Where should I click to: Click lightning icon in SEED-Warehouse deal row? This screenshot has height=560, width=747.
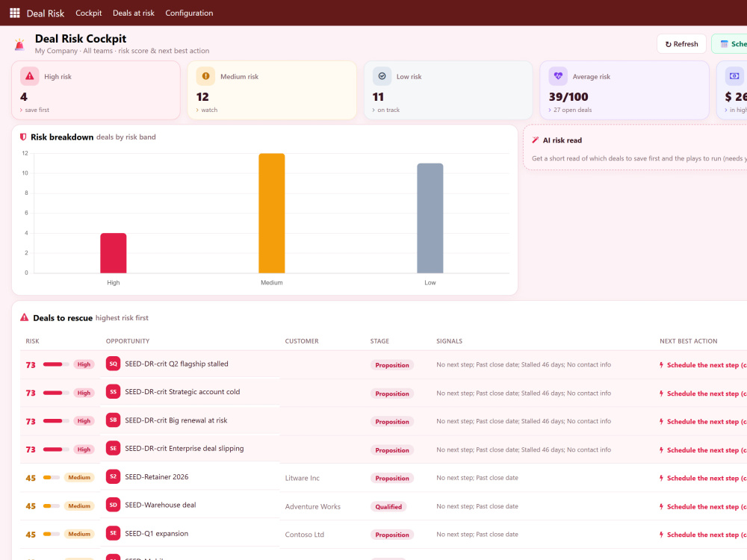click(661, 507)
